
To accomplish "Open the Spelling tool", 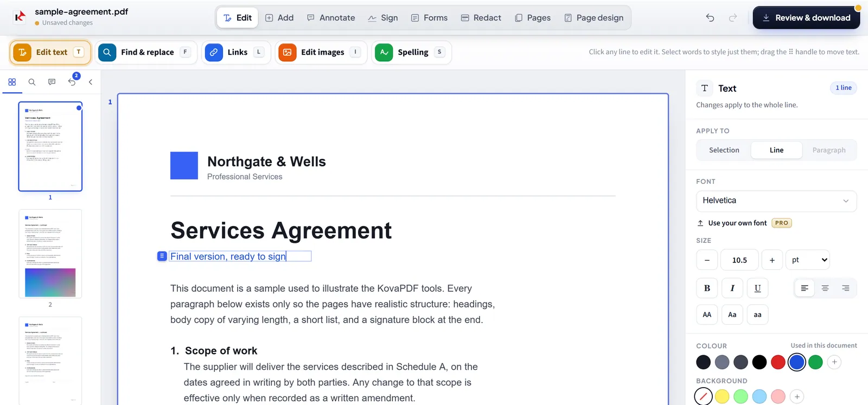I will pyautogui.click(x=411, y=53).
